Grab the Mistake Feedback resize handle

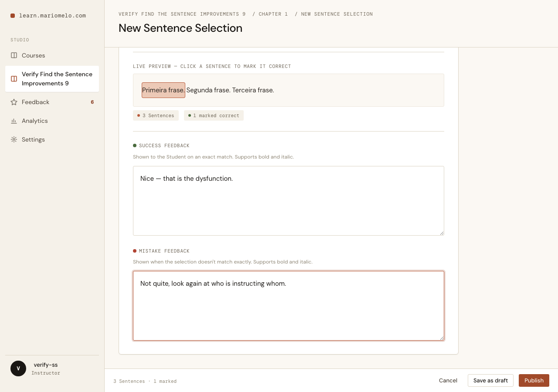pyautogui.click(x=442, y=338)
